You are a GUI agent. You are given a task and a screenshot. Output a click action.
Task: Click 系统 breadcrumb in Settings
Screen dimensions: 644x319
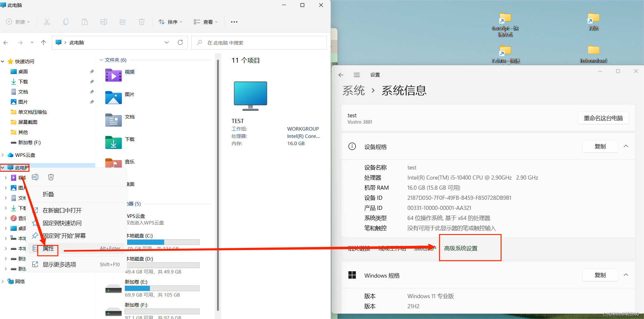(x=354, y=90)
